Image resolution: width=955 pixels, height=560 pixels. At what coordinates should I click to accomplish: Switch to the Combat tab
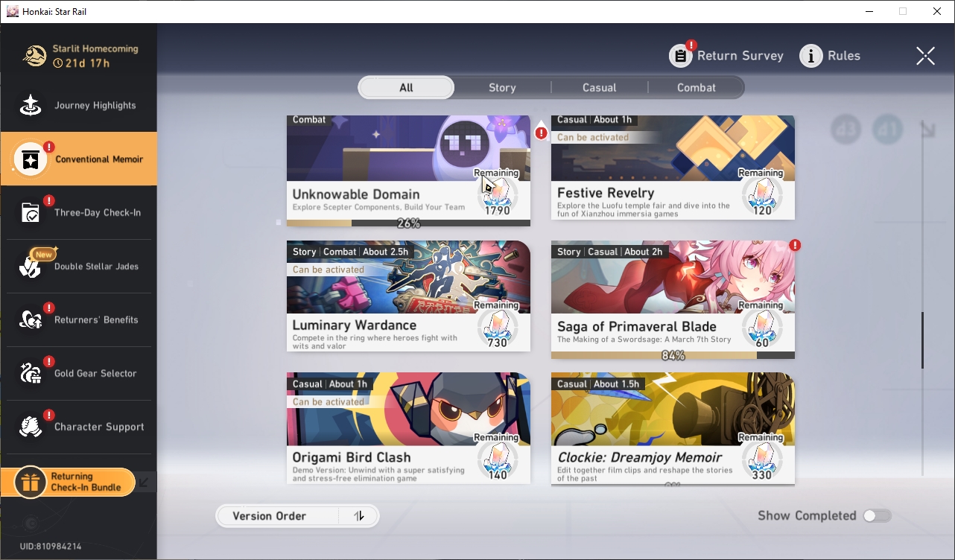[x=696, y=88]
